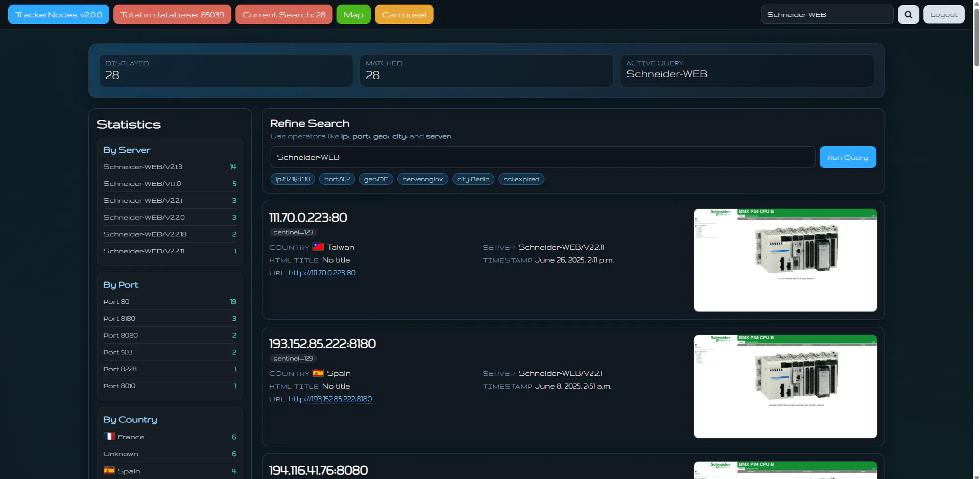Open the 194.116.41.76:8080 result heading

(318, 470)
